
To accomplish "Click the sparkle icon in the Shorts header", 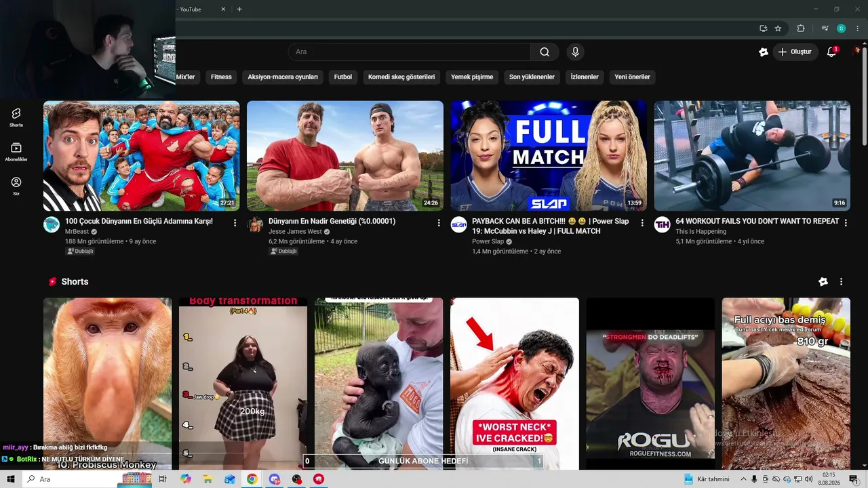I will pos(823,281).
